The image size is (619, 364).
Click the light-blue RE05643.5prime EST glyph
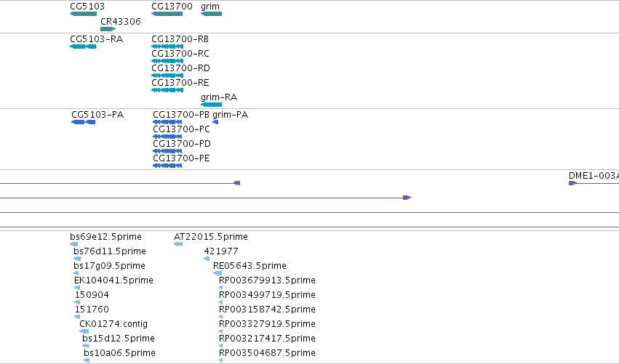tap(217, 273)
